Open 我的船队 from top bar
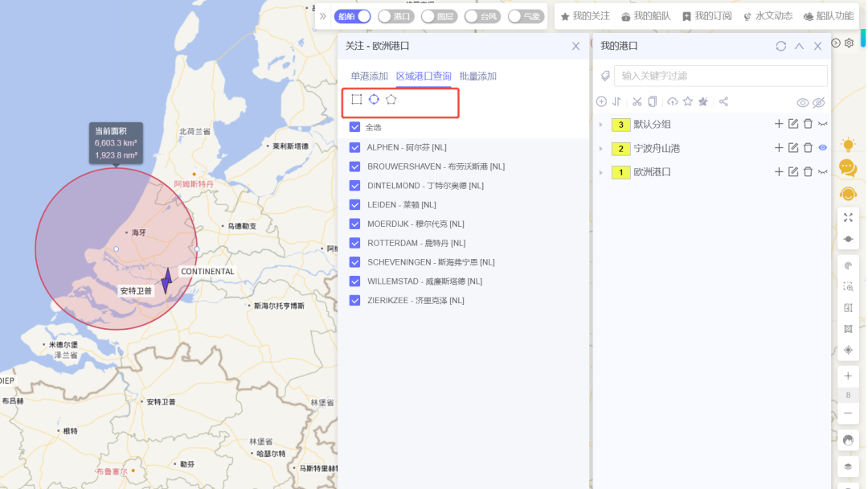868x489 pixels. (x=646, y=16)
